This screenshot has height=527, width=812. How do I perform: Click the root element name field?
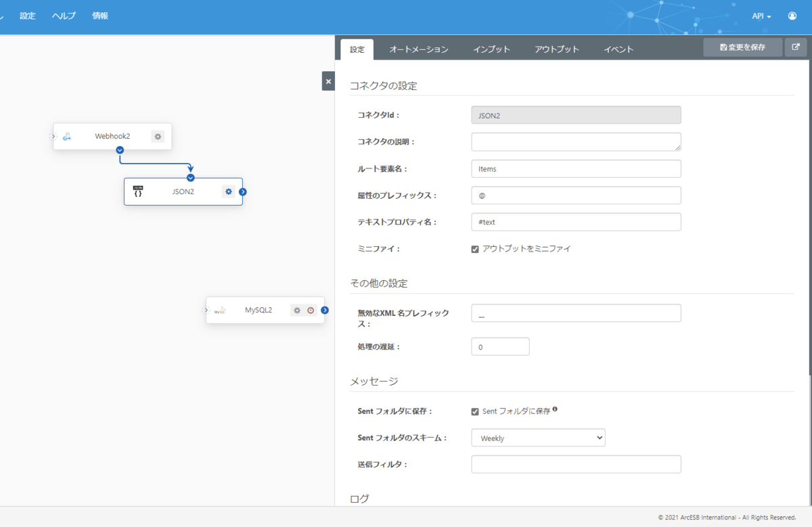pos(576,168)
